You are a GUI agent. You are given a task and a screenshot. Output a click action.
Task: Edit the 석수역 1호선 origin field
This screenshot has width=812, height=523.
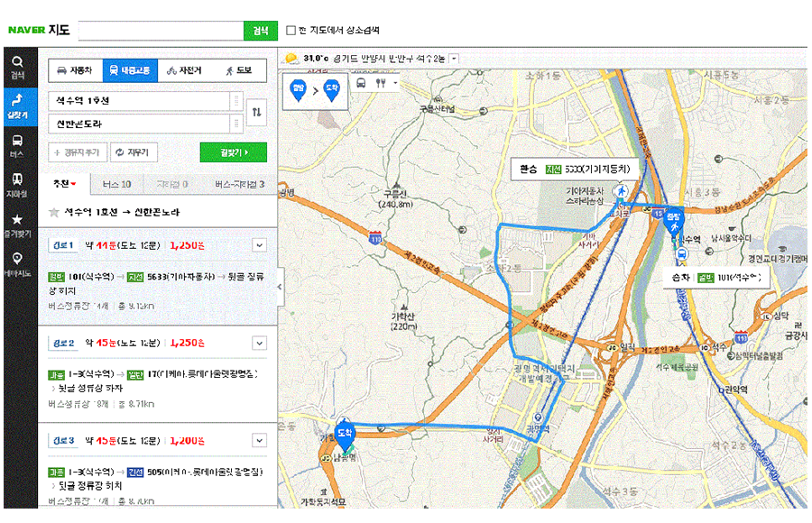[x=139, y=100]
